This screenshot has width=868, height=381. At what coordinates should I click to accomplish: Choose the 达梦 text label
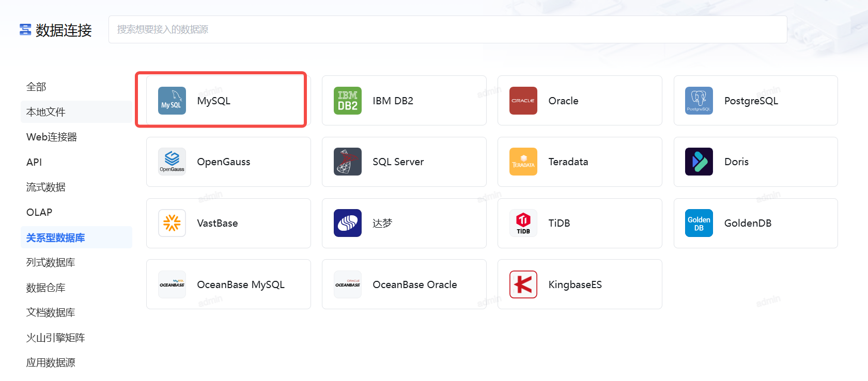(383, 223)
